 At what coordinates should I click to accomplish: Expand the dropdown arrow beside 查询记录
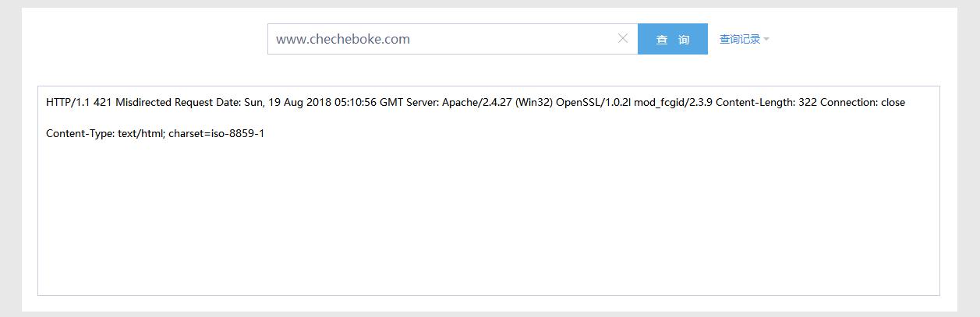click(x=766, y=39)
